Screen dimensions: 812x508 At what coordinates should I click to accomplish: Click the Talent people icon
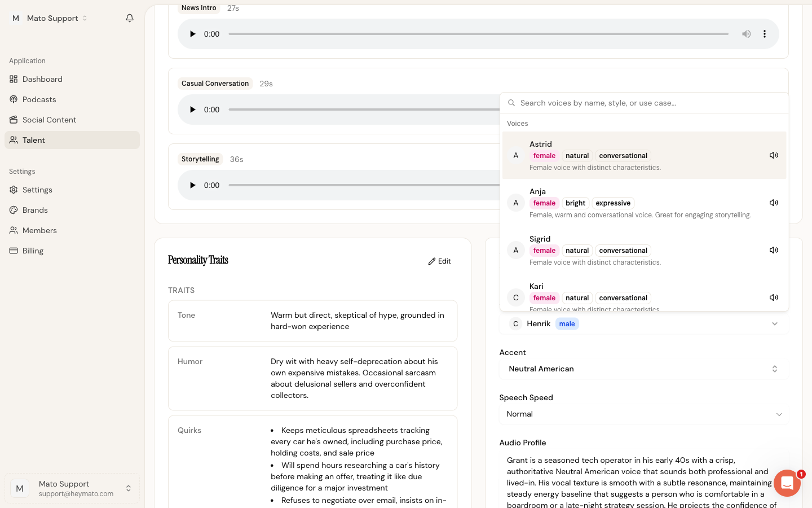(x=14, y=140)
